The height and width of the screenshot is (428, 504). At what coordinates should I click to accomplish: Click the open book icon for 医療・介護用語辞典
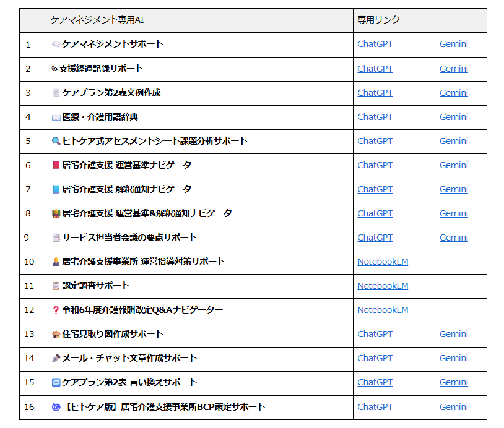tap(56, 117)
